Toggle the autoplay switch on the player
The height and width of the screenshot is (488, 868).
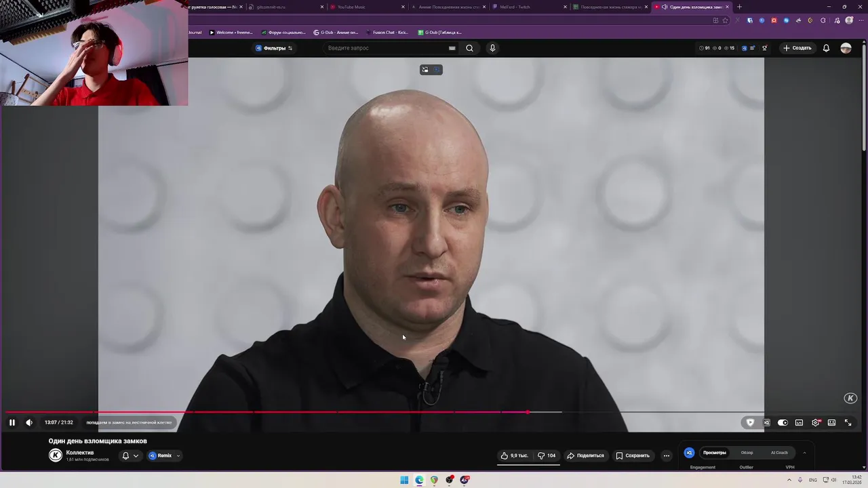783,422
